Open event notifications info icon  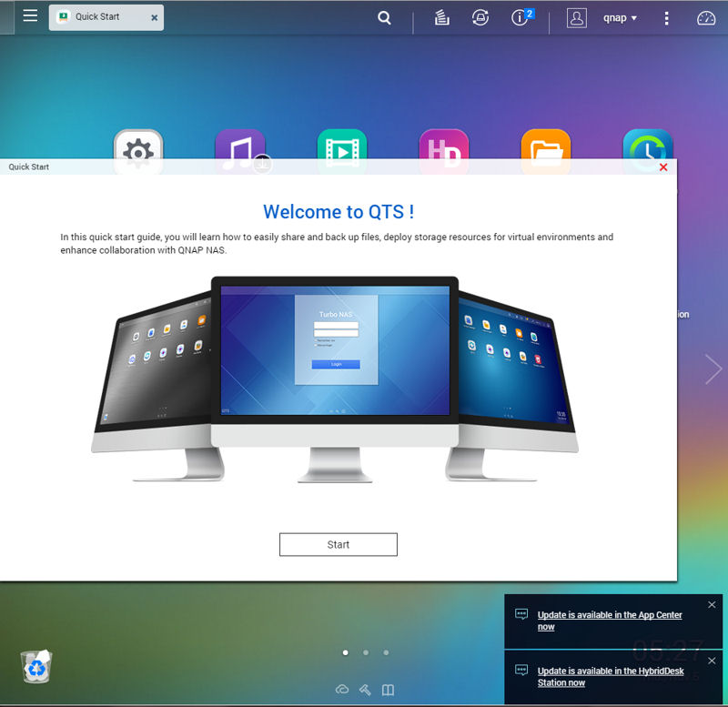coord(521,17)
